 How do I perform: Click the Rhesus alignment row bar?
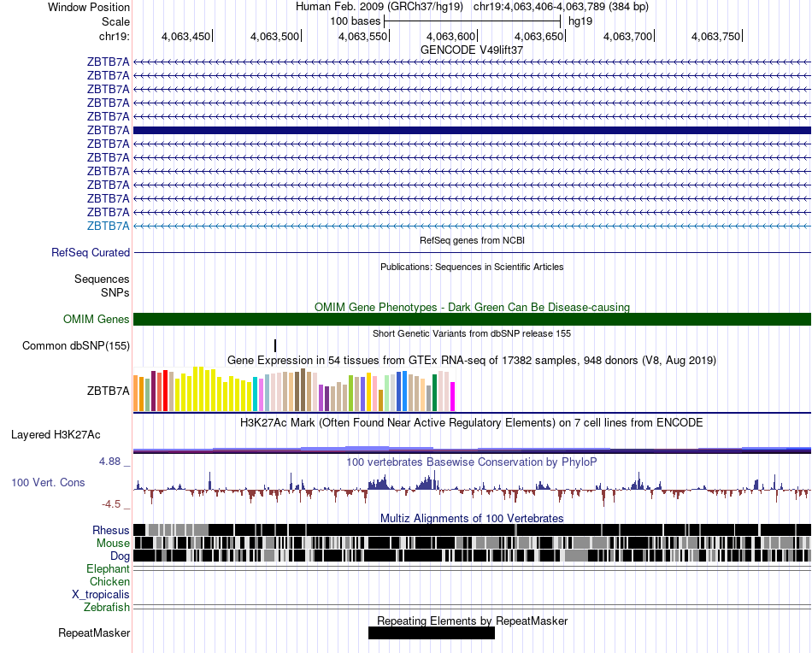pyautogui.click(x=473, y=530)
